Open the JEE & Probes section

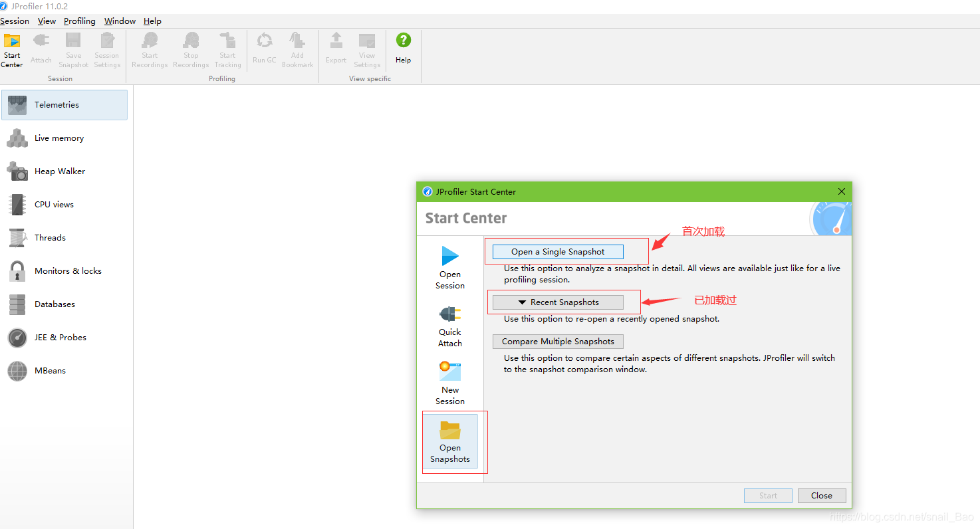64,338
